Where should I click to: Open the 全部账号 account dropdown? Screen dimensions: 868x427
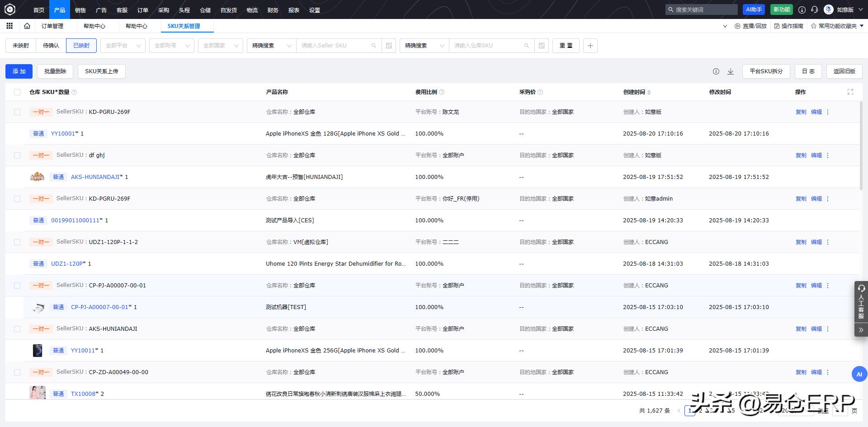pyautogui.click(x=172, y=46)
